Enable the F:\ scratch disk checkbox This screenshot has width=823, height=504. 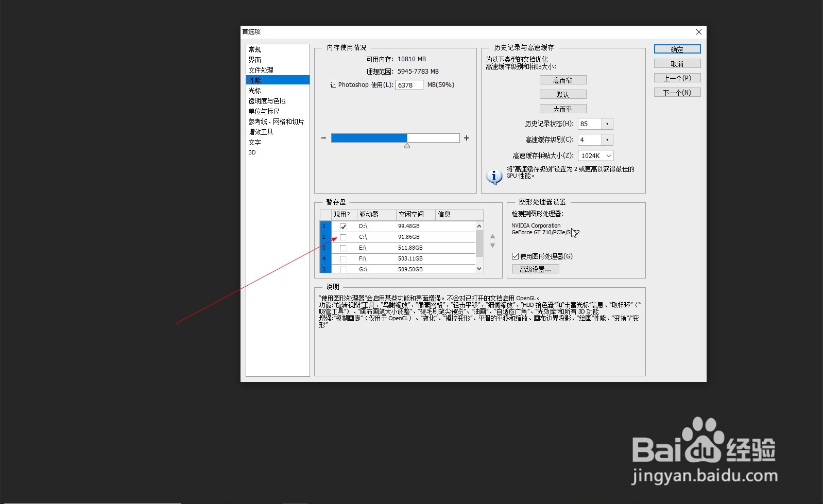(x=343, y=259)
